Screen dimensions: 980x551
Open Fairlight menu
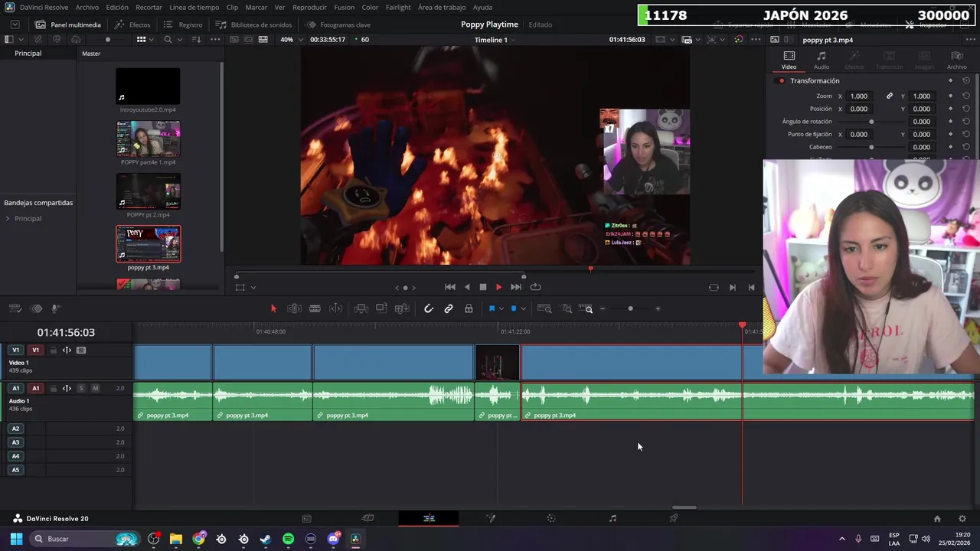point(398,7)
